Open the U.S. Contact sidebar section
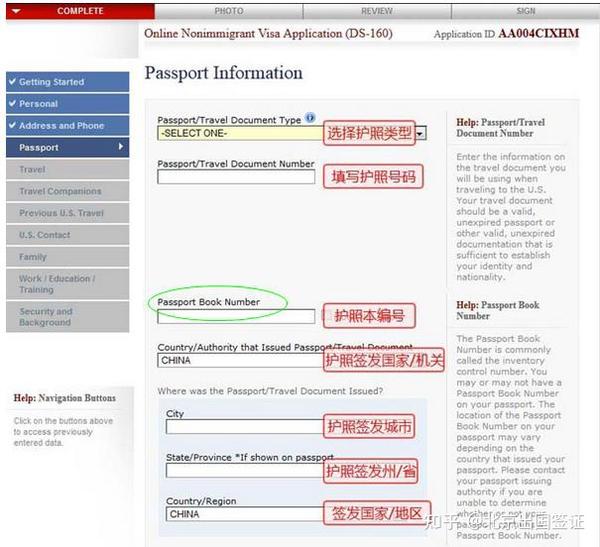This screenshot has width=600, height=547. (68, 235)
